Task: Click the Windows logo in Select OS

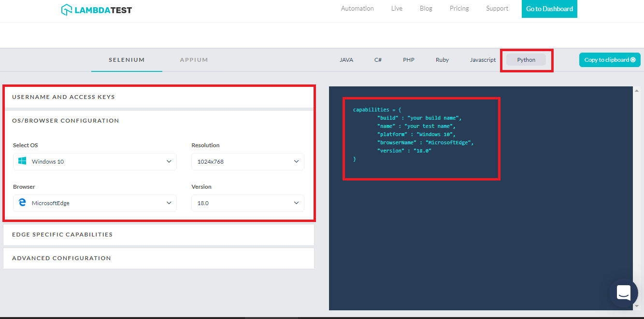Action: (x=22, y=162)
